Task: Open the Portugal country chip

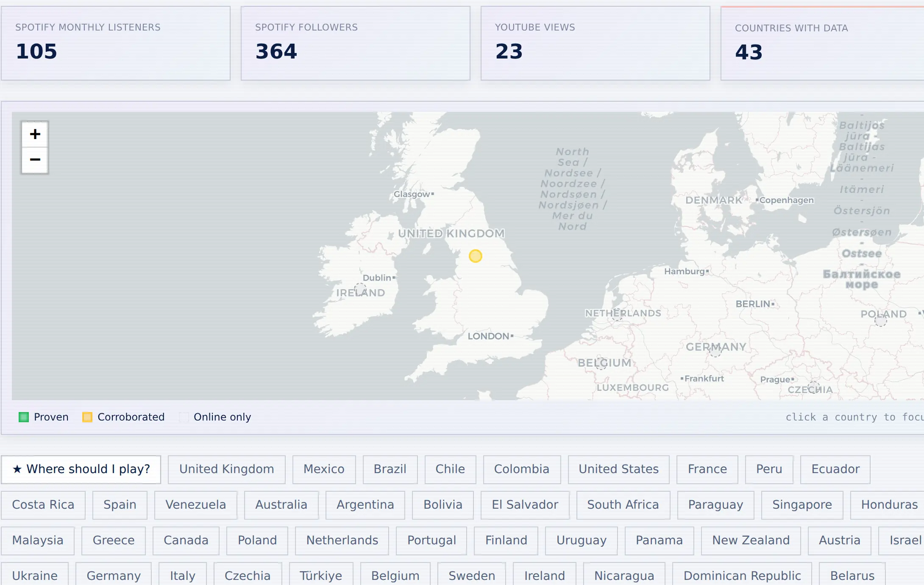Action: click(x=431, y=540)
